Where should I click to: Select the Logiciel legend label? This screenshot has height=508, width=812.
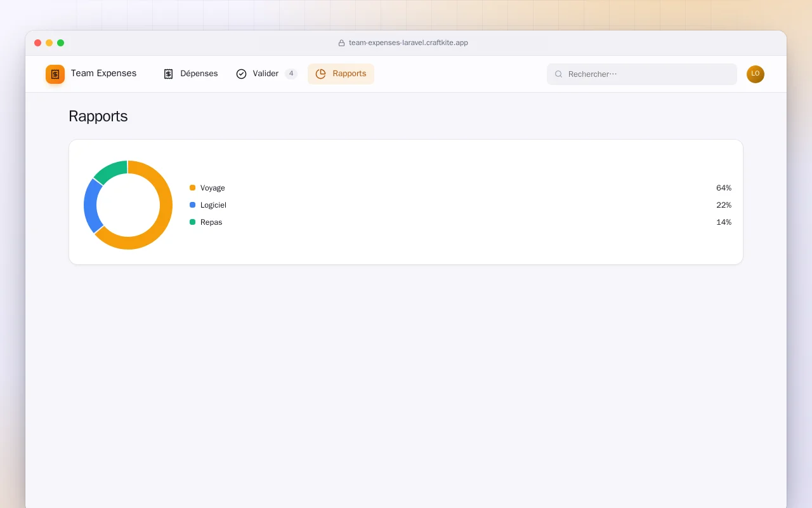213,205
